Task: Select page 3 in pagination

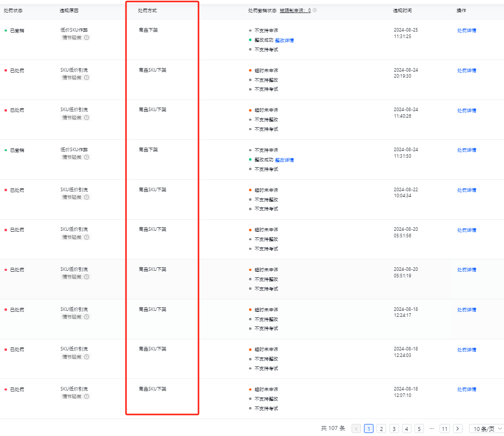Action: point(394,428)
